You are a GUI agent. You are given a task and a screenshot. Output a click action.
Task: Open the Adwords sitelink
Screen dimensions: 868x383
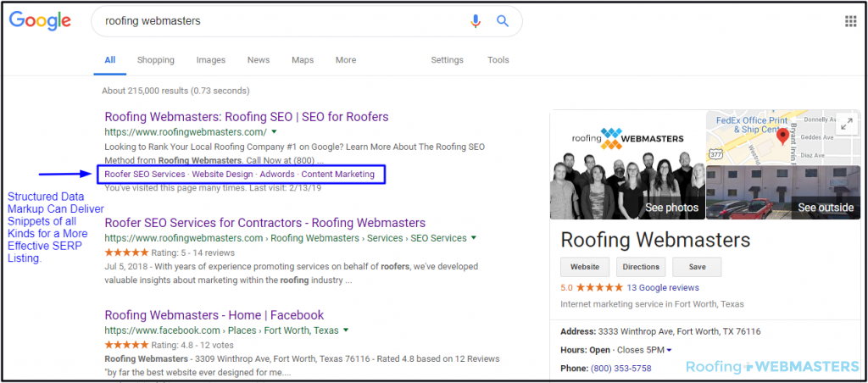point(277,174)
